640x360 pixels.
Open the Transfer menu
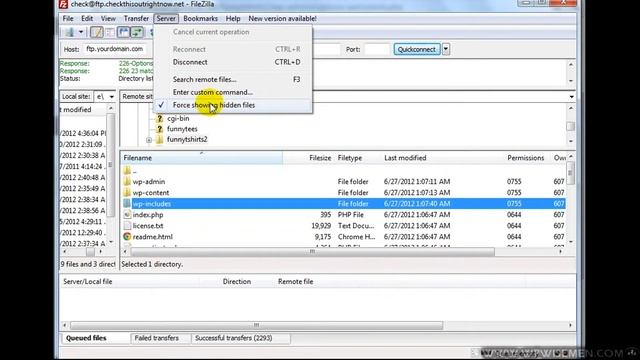136,18
